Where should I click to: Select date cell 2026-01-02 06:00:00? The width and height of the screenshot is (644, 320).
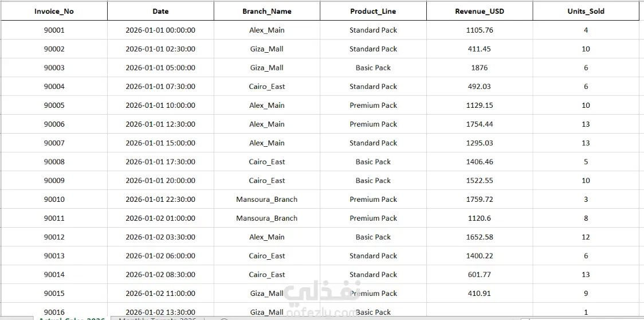click(x=160, y=256)
